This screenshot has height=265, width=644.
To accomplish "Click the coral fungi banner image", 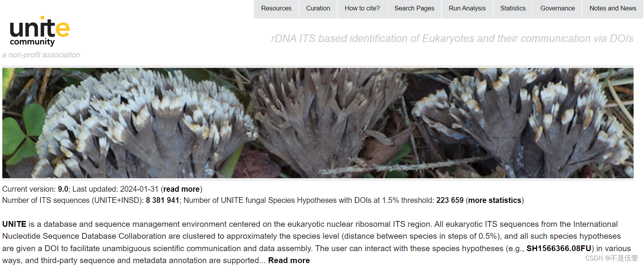I will pyautogui.click(x=318, y=123).
